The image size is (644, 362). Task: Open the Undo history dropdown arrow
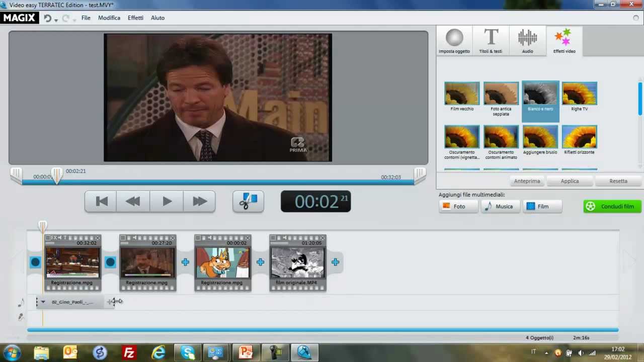coord(56,20)
